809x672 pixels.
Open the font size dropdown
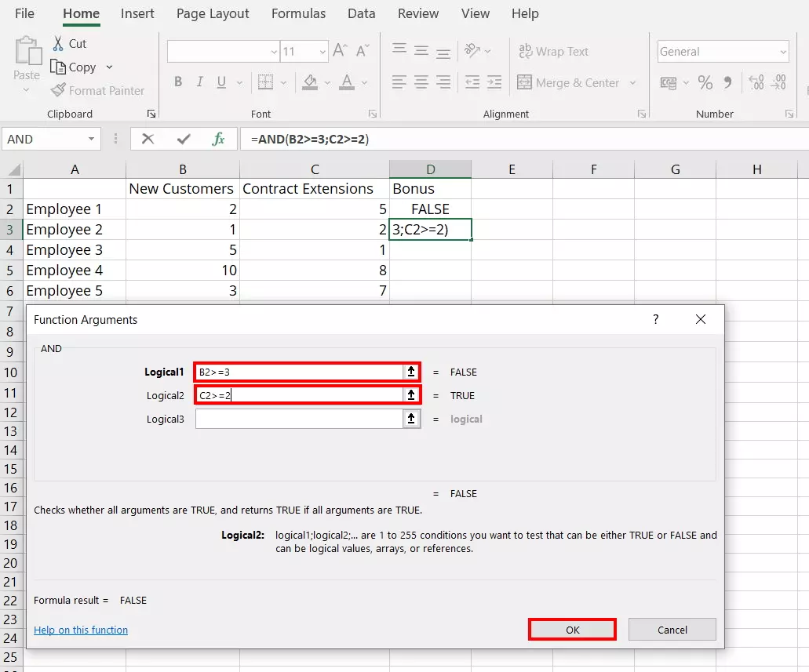pyautogui.click(x=322, y=52)
